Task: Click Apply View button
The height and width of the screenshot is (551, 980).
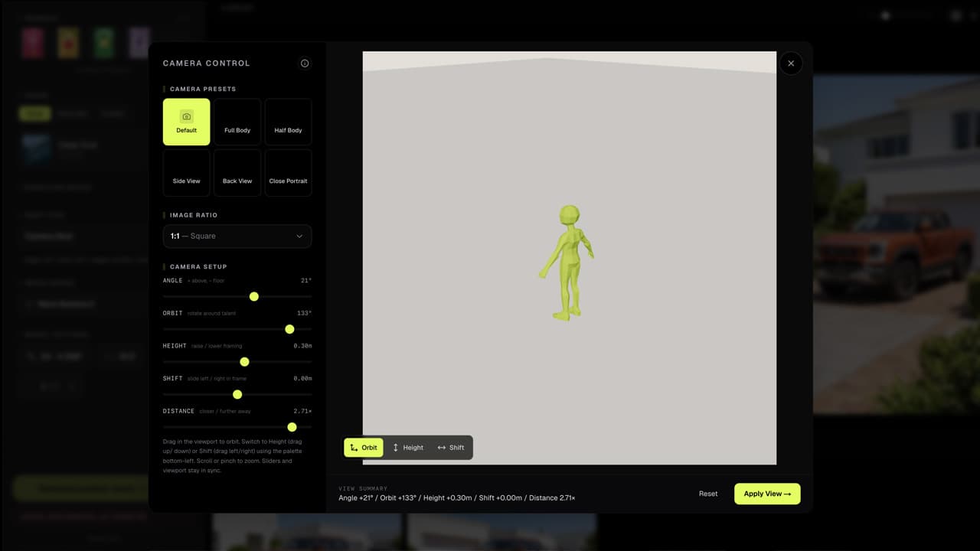Action: 767,494
